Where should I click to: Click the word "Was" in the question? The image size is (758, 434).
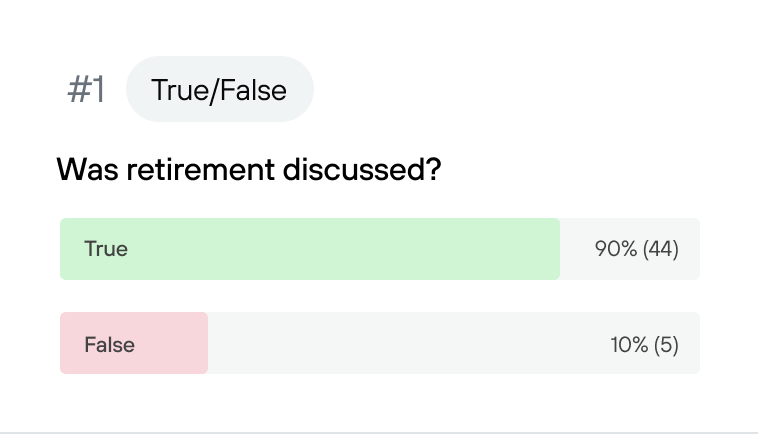[x=87, y=170]
